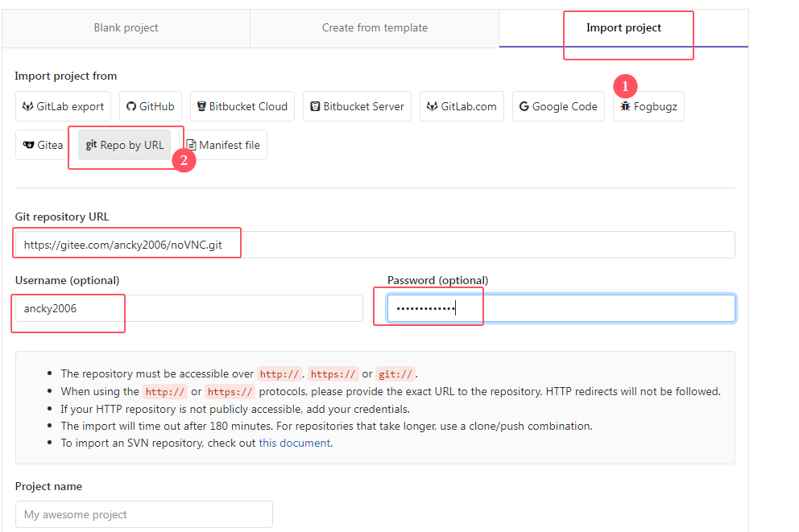
Task: Click the Username field containing ancky2006
Action: click(189, 308)
